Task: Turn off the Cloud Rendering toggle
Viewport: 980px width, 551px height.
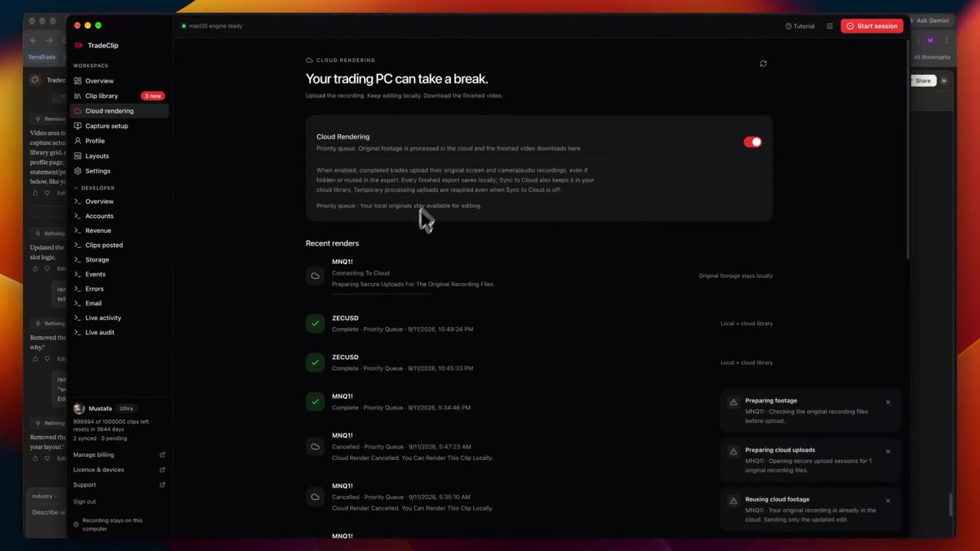Action: pyautogui.click(x=753, y=142)
